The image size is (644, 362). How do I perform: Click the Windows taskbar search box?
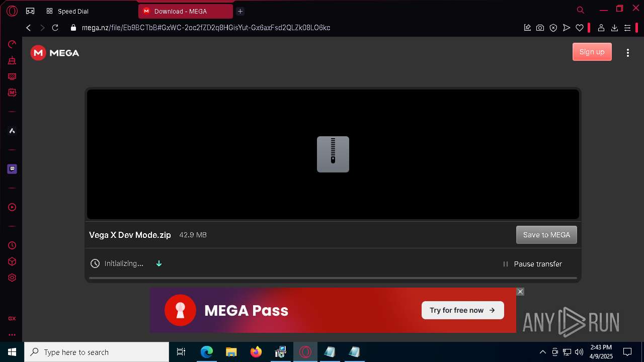(x=97, y=352)
